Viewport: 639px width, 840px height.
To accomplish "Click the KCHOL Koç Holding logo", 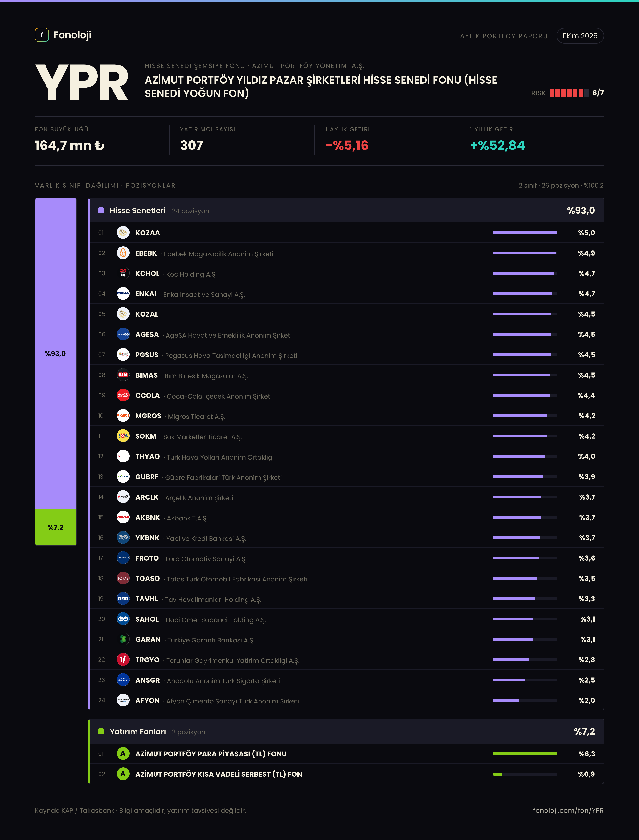I will 123,273.
